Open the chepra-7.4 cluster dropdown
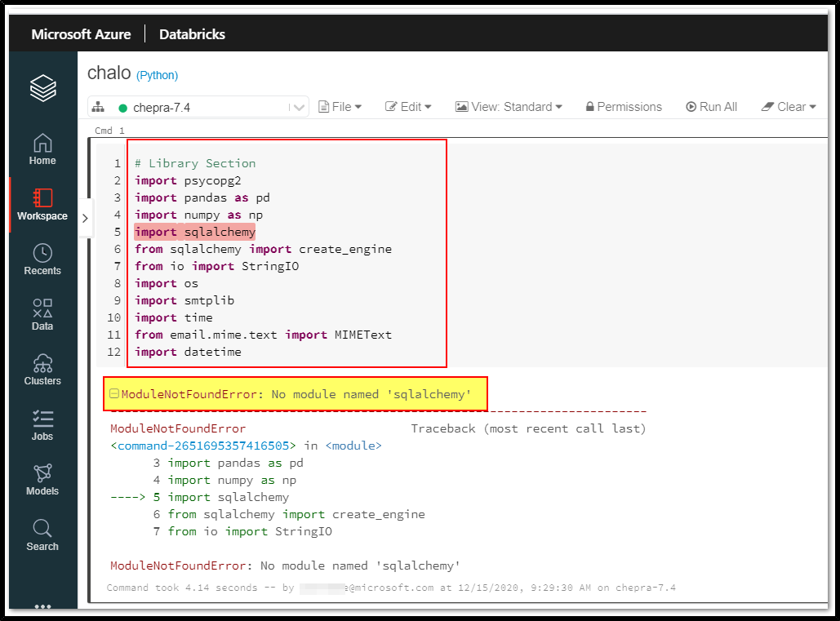840x621 pixels. pos(297,106)
